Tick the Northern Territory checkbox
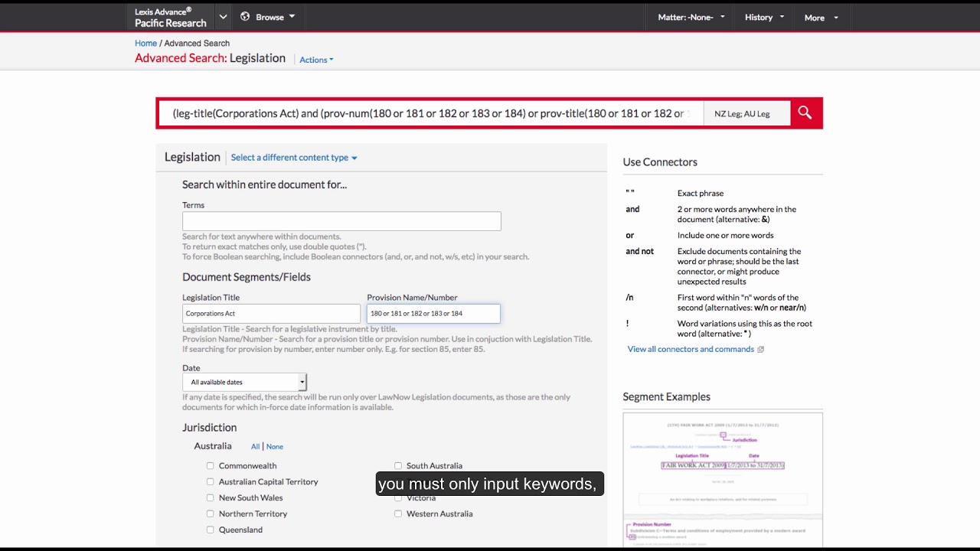This screenshot has height=551, width=980. 210,514
